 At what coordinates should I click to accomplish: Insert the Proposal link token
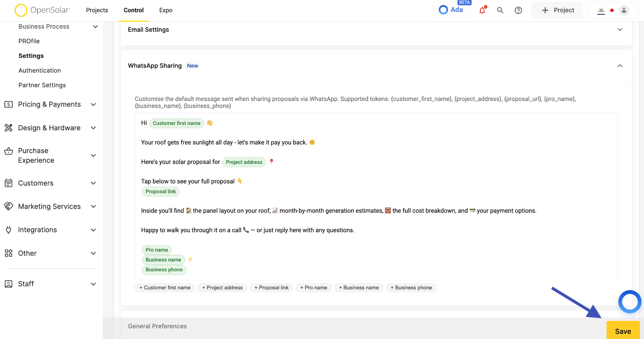pos(271,288)
